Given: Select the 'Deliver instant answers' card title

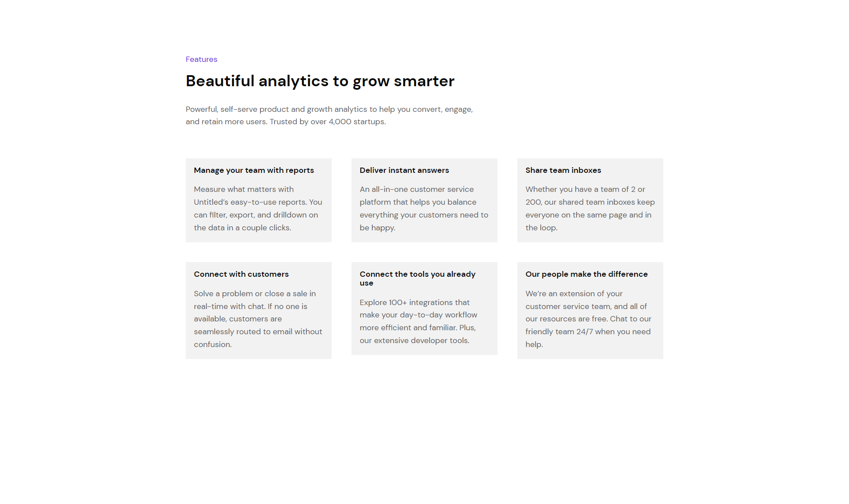Looking at the screenshot, I should pos(404,170).
